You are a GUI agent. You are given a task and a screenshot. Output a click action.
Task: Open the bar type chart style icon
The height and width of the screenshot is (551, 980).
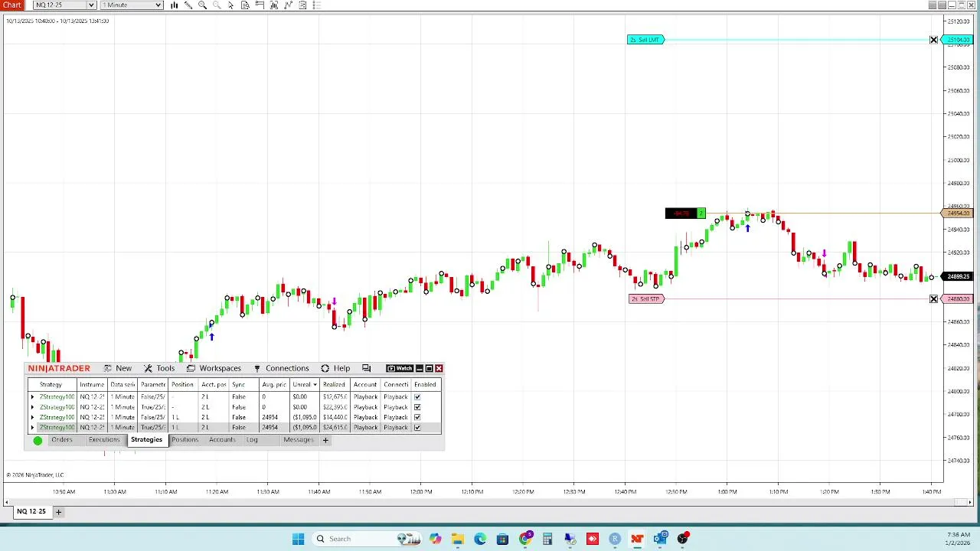pos(175,5)
